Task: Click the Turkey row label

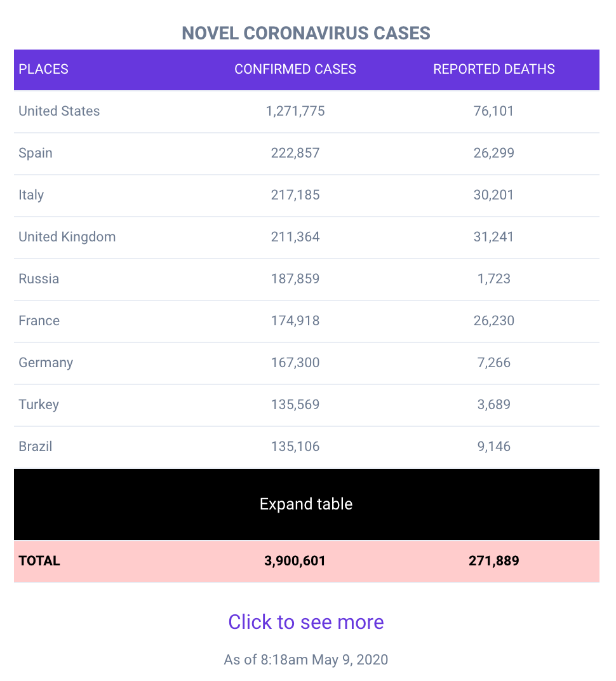Action: pyautogui.click(x=39, y=405)
